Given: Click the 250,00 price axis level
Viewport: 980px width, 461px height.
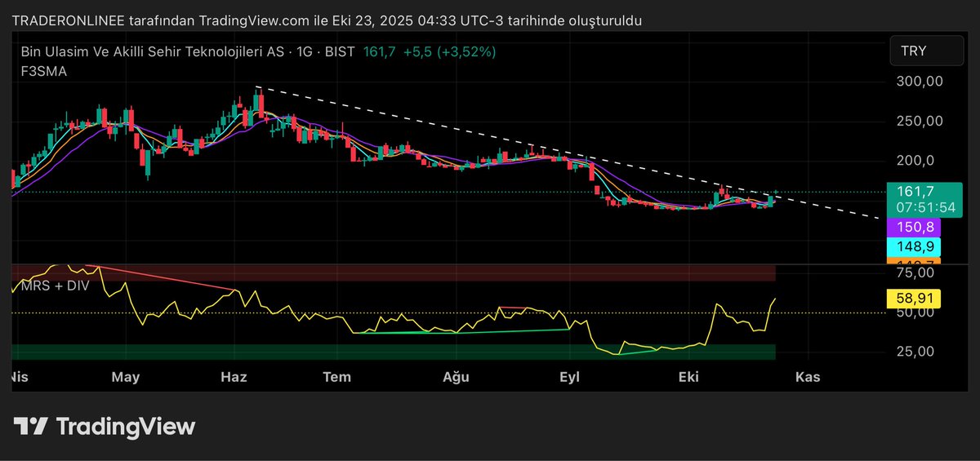Looking at the screenshot, I should (x=920, y=121).
